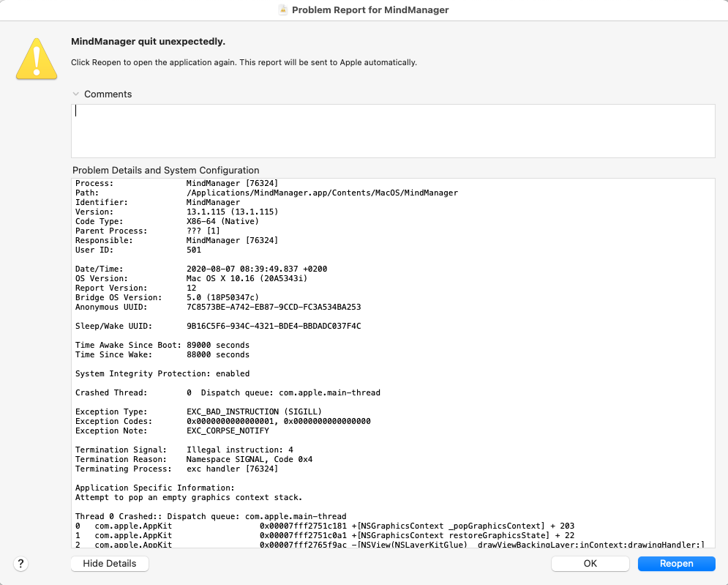
Task: Click the Process MindManager [76324] line
Action: click(x=177, y=183)
